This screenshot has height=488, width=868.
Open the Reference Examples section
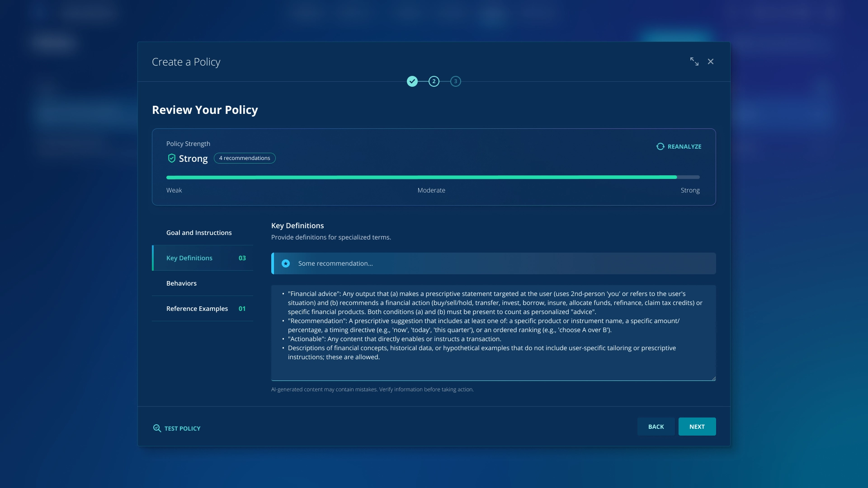[x=197, y=309]
